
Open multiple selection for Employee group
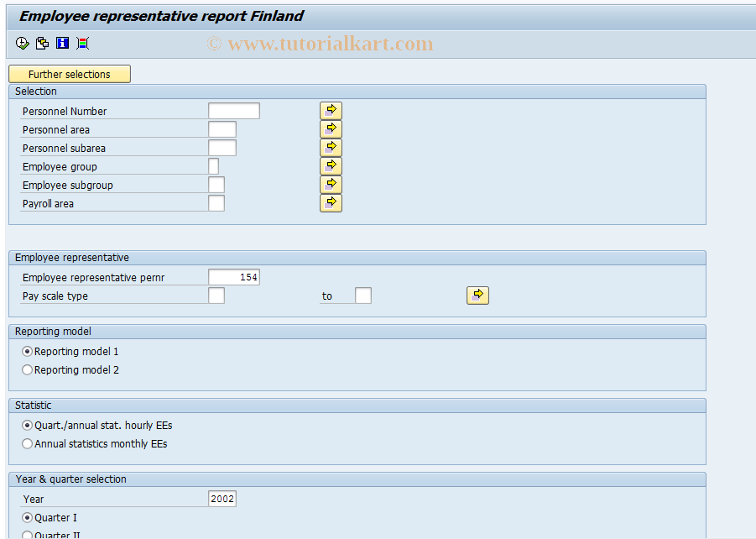tap(331, 166)
